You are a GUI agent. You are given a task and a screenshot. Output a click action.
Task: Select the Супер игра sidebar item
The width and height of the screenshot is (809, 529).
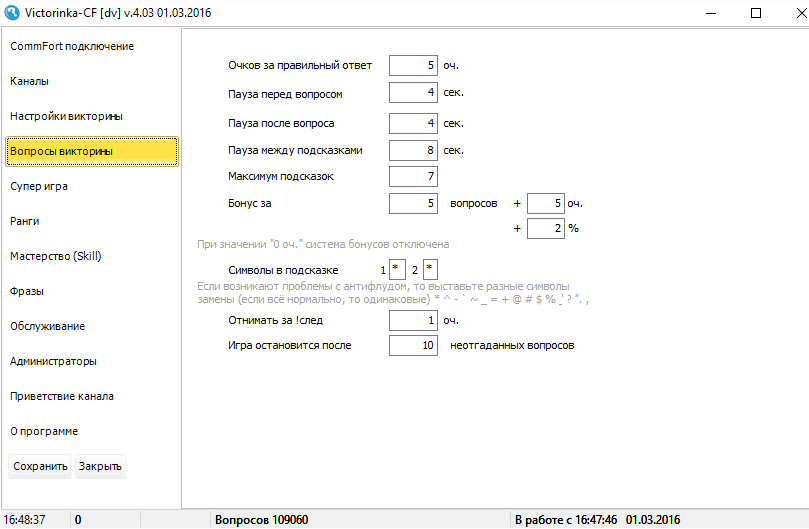coord(39,186)
